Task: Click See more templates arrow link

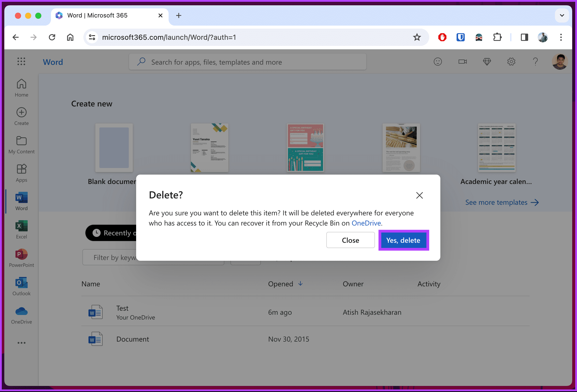Action: tap(502, 202)
